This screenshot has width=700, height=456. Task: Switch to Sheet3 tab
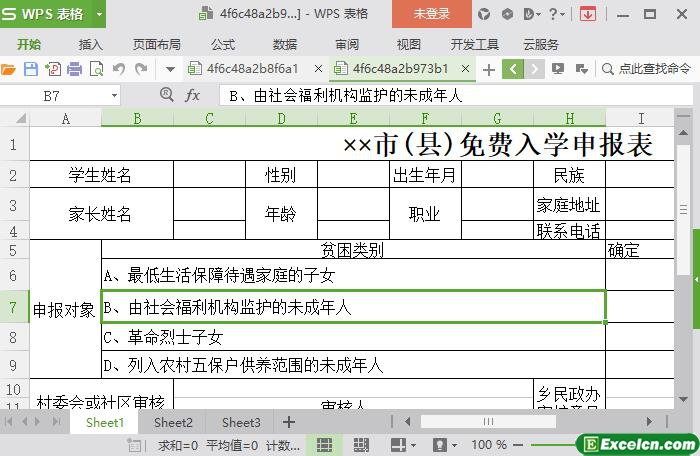[x=241, y=423]
